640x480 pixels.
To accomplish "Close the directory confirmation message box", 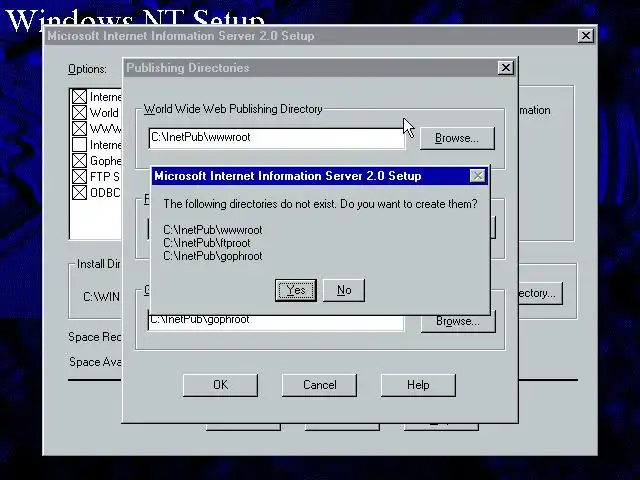I will pyautogui.click(x=477, y=176).
